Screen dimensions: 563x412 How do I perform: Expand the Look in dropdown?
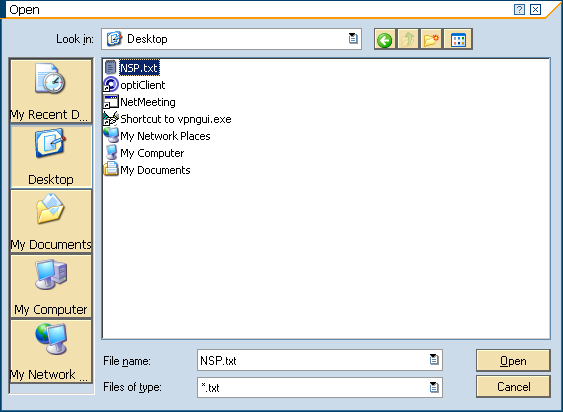353,38
